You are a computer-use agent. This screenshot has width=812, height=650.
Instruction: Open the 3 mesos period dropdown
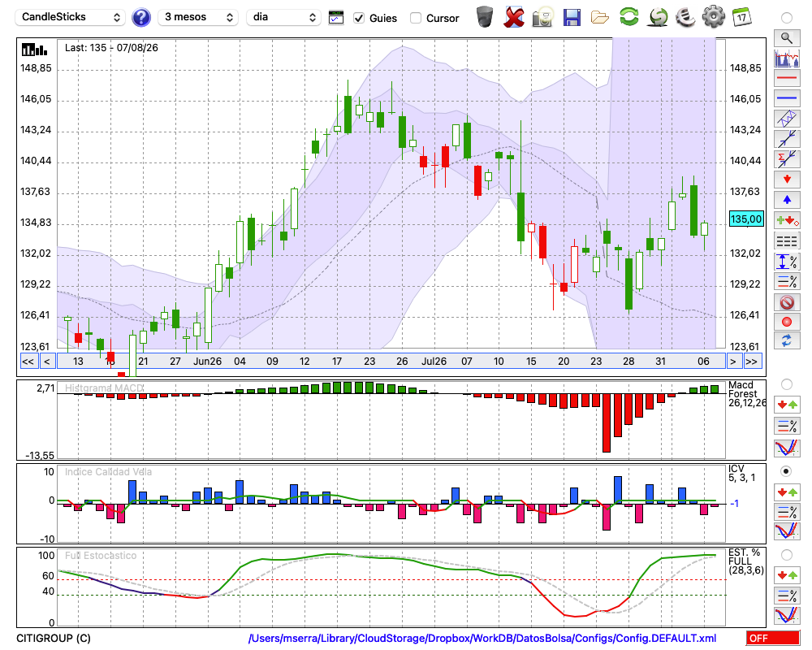[198, 17]
